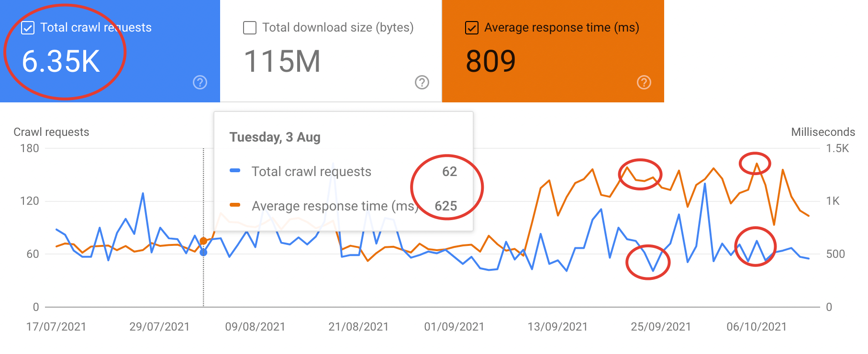Click the 13/09/2021 date label

pos(557,327)
